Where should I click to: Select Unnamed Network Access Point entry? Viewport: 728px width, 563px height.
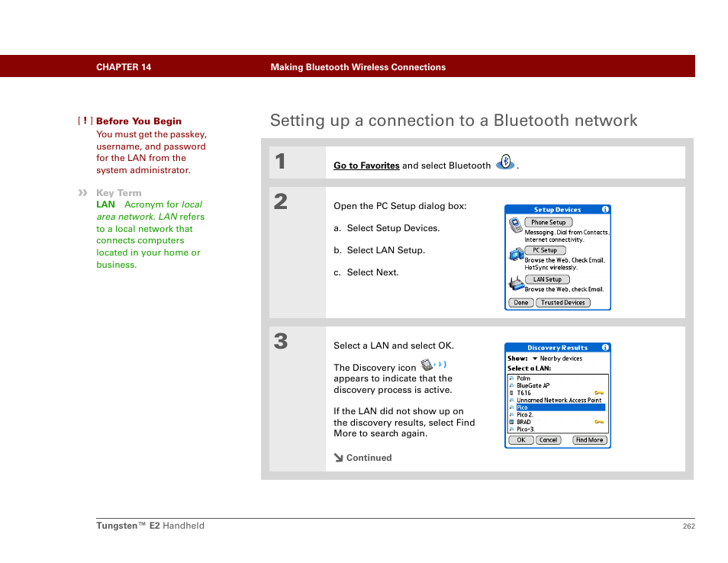coord(558,400)
